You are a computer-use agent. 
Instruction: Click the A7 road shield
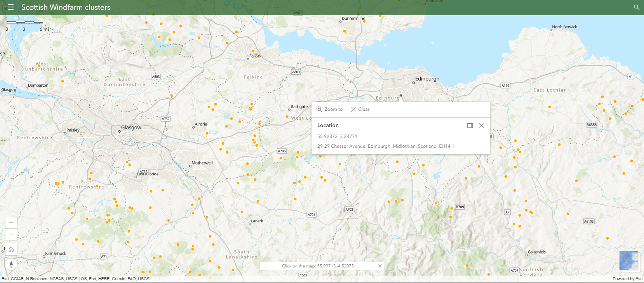(x=507, y=212)
